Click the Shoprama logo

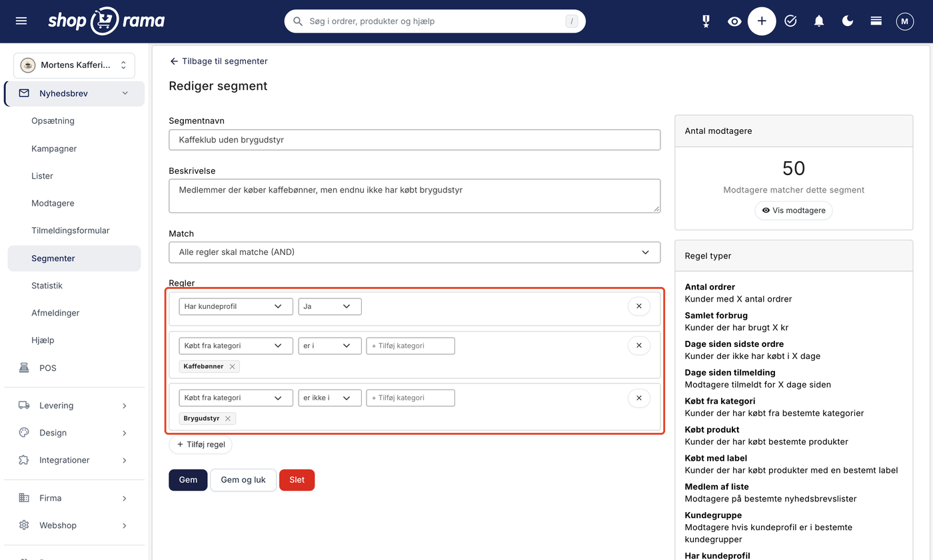pyautogui.click(x=107, y=21)
